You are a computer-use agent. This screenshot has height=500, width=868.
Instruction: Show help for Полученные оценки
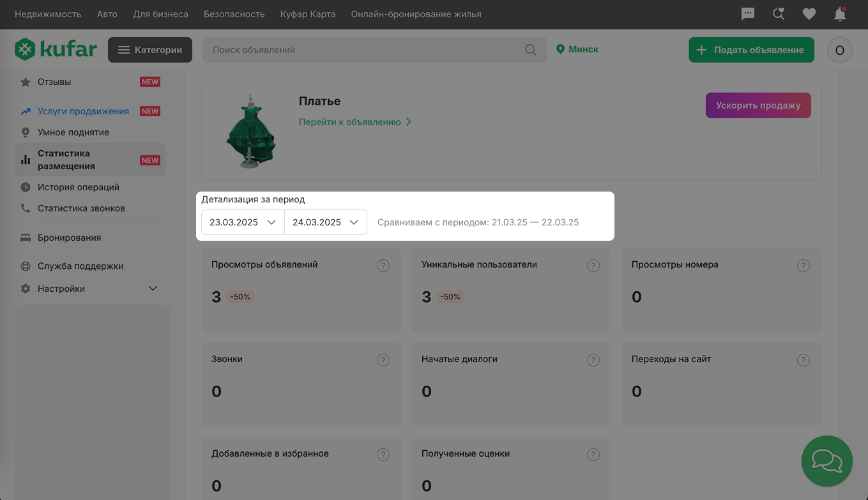[593, 455]
